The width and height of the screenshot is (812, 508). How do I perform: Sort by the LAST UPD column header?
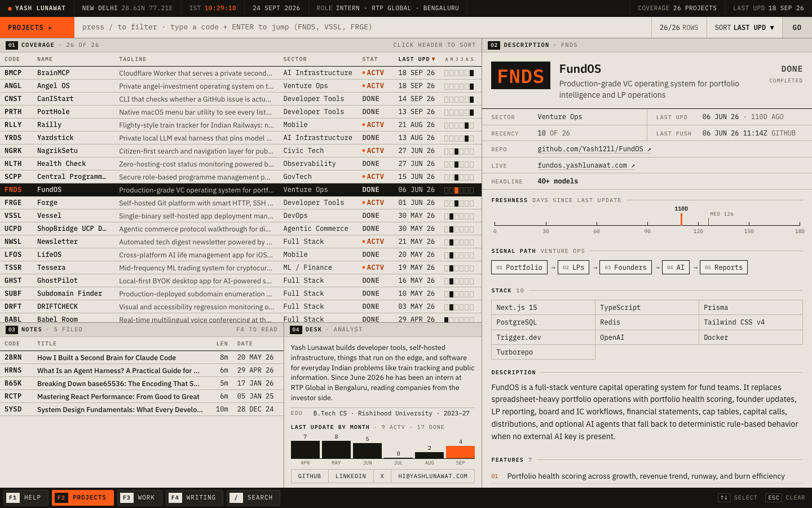coord(417,59)
